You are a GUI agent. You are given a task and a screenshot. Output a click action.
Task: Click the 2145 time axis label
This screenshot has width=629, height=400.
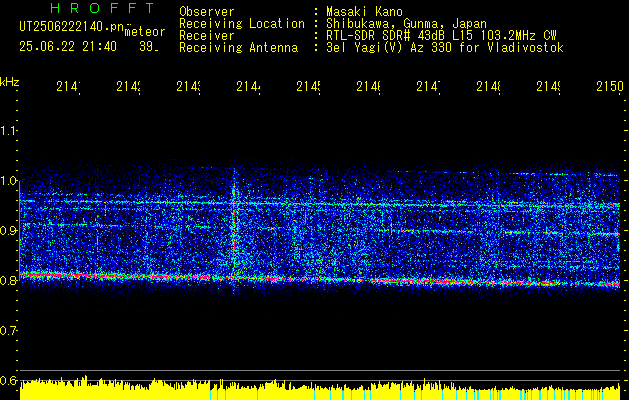(x=308, y=86)
